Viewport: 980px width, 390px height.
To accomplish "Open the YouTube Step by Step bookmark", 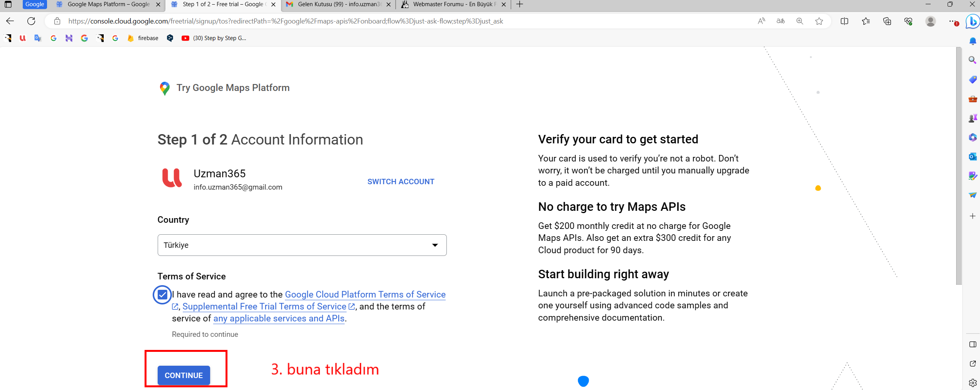I will 214,38.
